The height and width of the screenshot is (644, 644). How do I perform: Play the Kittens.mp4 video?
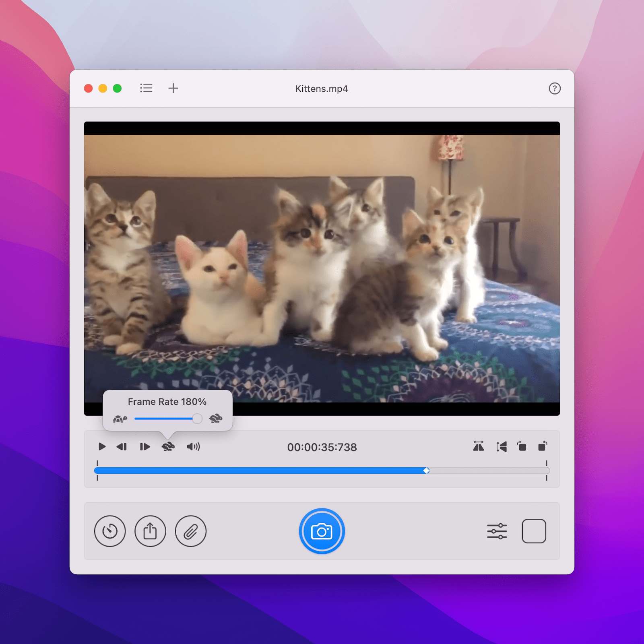[102, 446]
